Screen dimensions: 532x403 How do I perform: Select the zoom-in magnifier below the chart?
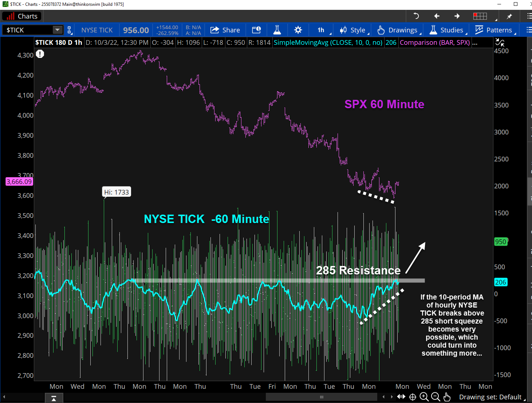click(x=424, y=397)
